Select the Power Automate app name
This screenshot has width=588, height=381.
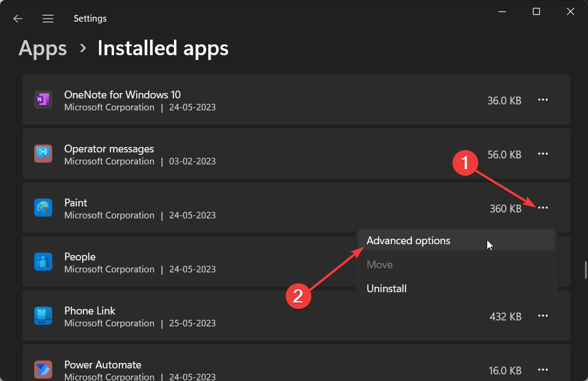[103, 365]
